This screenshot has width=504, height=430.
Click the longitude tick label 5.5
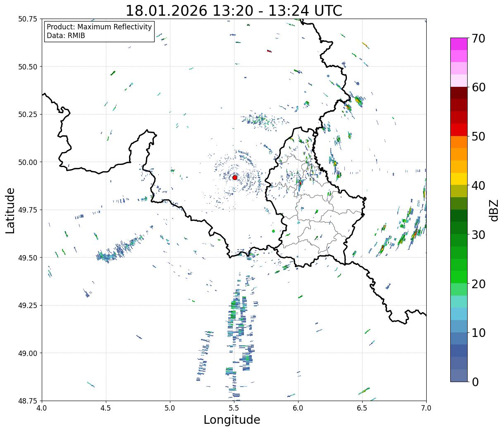click(x=234, y=408)
